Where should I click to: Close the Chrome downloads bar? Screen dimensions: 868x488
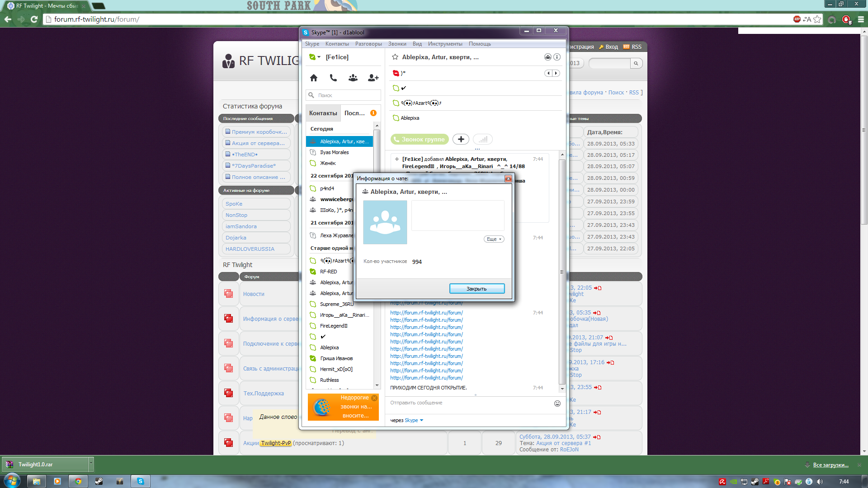[859, 465]
